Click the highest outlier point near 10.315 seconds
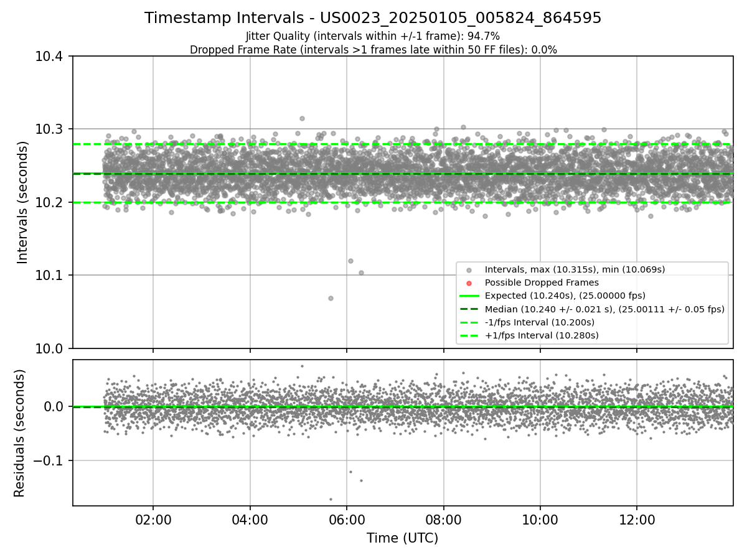 (302, 118)
